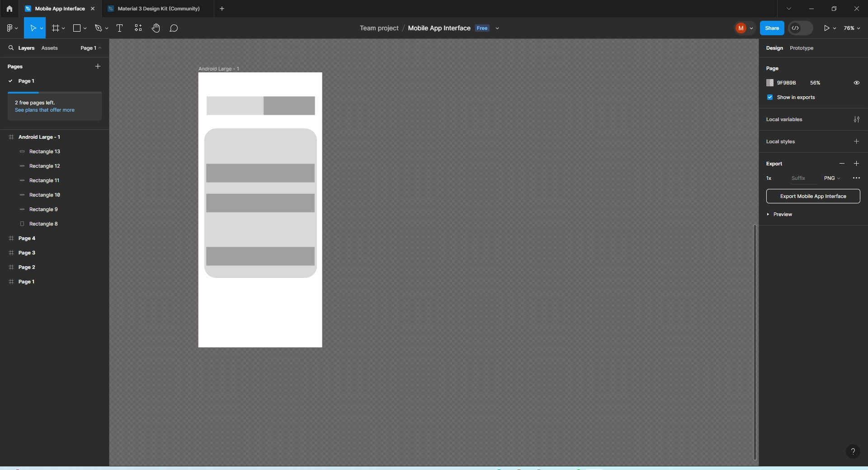Open zoom level 76% dropdown
The image size is (868, 470).
point(852,28)
